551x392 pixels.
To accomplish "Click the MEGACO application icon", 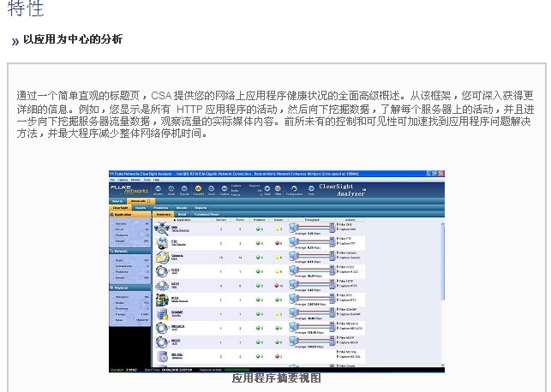I will [x=163, y=327].
